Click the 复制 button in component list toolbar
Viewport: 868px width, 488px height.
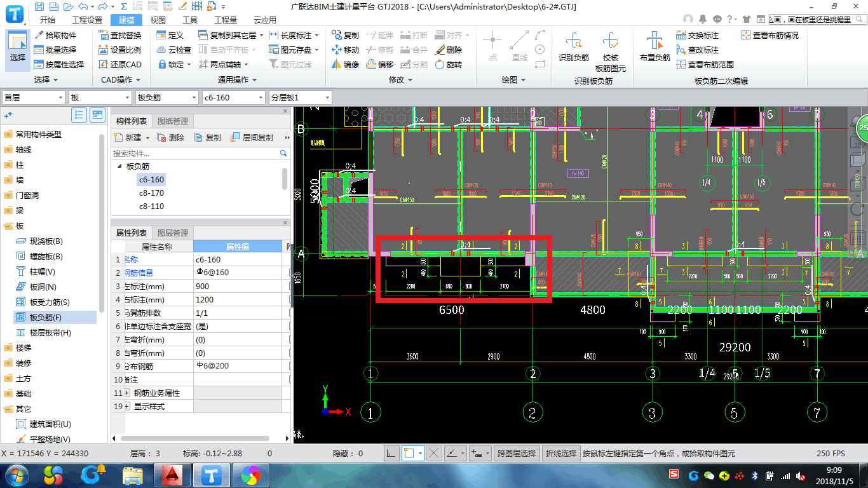tap(208, 137)
